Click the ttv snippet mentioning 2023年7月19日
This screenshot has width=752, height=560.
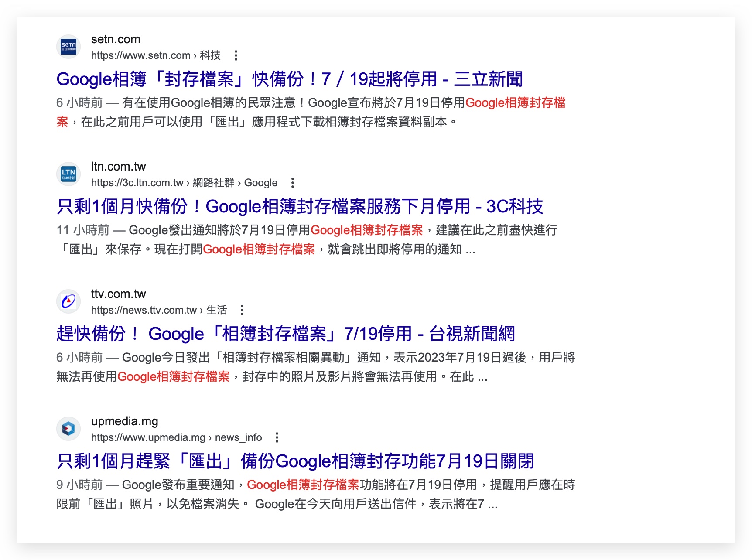click(x=316, y=367)
